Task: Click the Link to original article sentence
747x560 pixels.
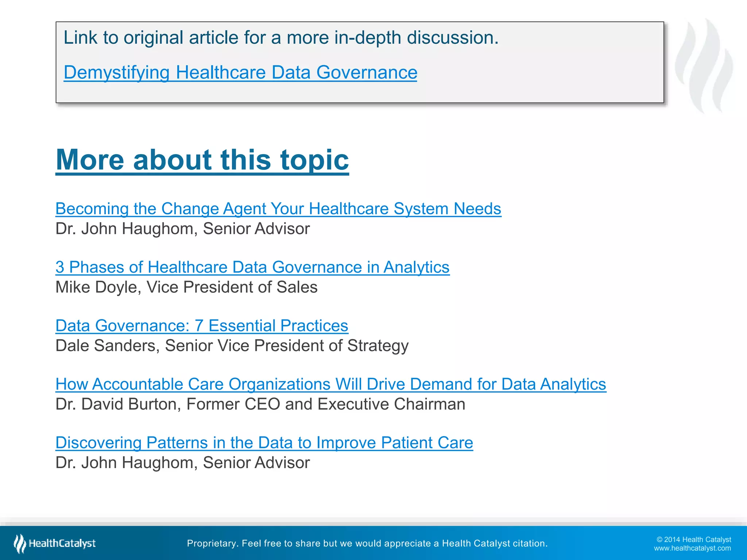Action: (x=281, y=38)
